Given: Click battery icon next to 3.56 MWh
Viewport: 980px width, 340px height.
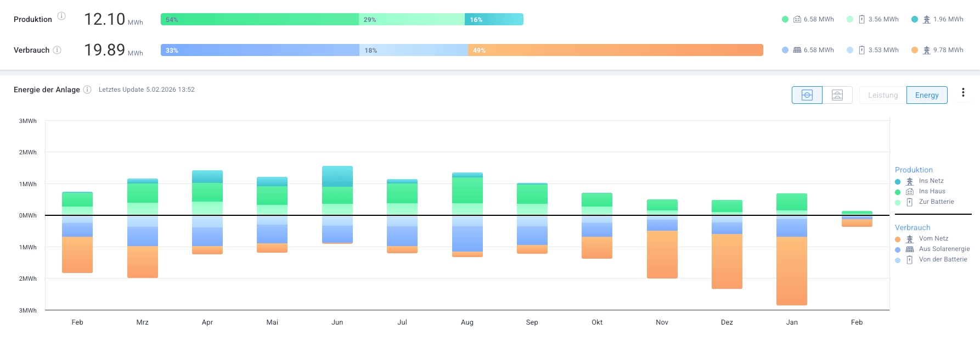Looking at the screenshot, I should (x=861, y=19).
